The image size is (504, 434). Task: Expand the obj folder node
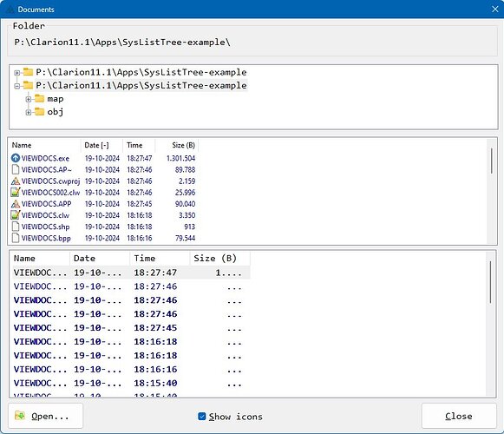click(x=29, y=112)
